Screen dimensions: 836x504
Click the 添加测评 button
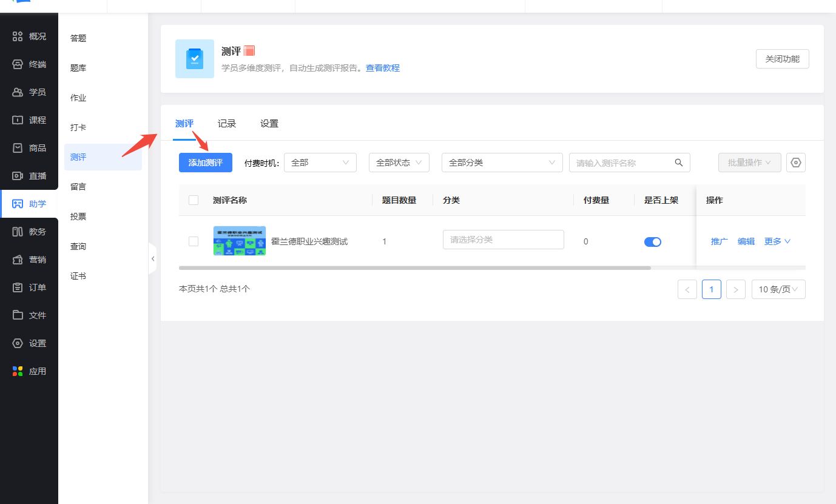click(205, 163)
